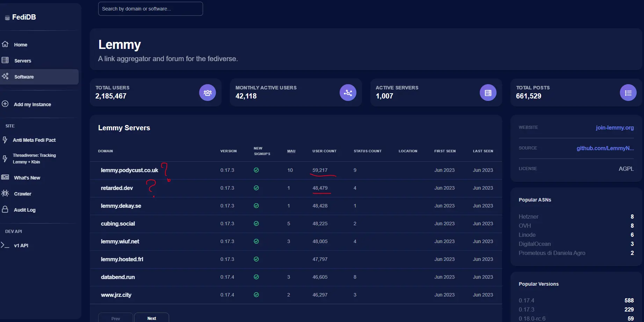The image size is (644, 322).
Task: Click user count 59,217
Action: (x=320, y=170)
